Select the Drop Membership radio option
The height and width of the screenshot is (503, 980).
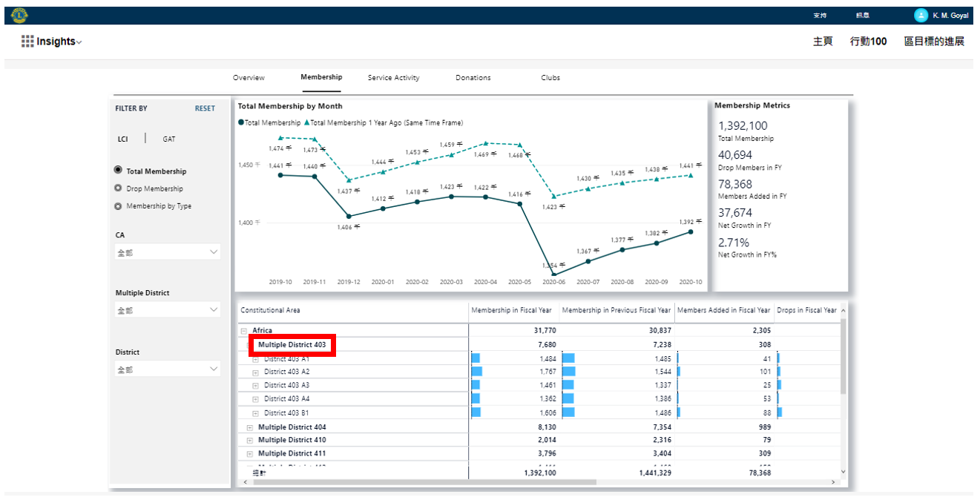tap(118, 188)
